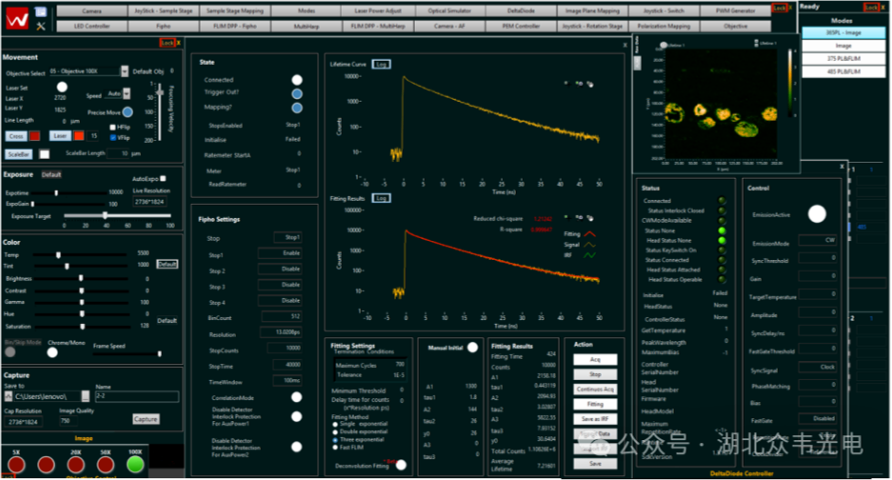This screenshot has height=480, width=892.
Task: Click the Save as IRF button
Action: (x=595, y=419)
